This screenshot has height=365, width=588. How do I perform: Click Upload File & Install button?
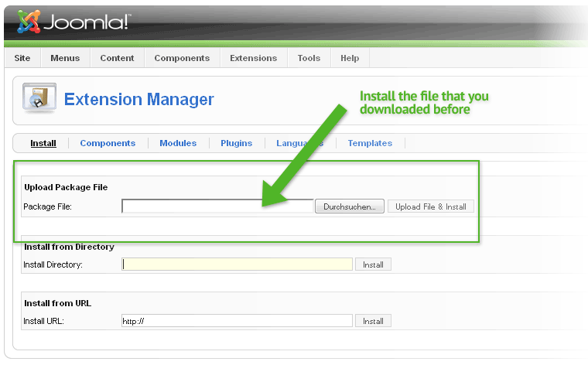click(x=431, y=206)
